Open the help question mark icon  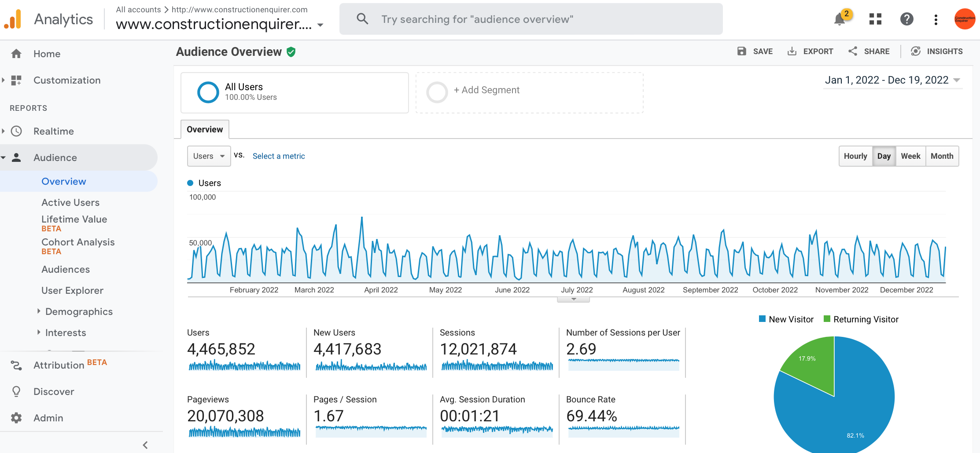point(906,19)
